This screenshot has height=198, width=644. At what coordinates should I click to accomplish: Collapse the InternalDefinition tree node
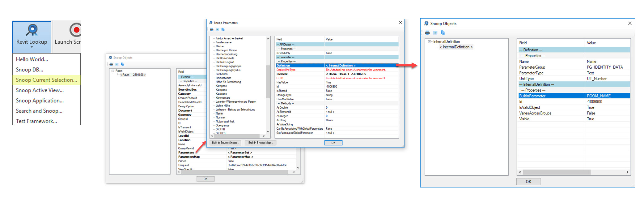[x=430, y=41]
